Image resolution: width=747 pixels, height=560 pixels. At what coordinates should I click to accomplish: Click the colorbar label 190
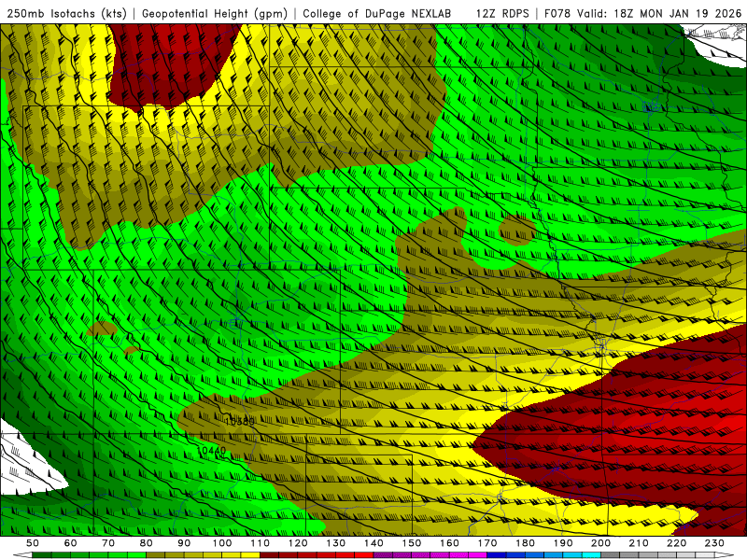click(563, 543)
